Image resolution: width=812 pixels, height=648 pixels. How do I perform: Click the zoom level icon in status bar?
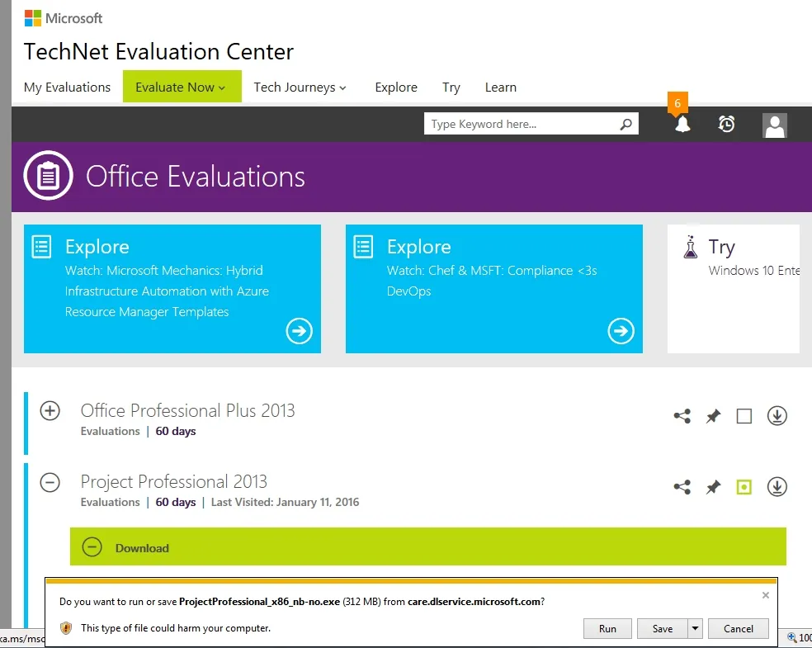tap(792, 637)
